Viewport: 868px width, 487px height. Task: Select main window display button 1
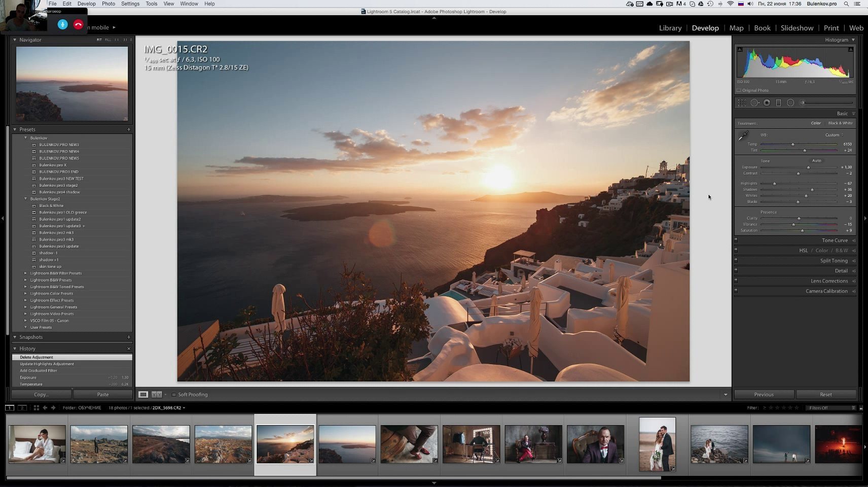[x=10, y=408]
